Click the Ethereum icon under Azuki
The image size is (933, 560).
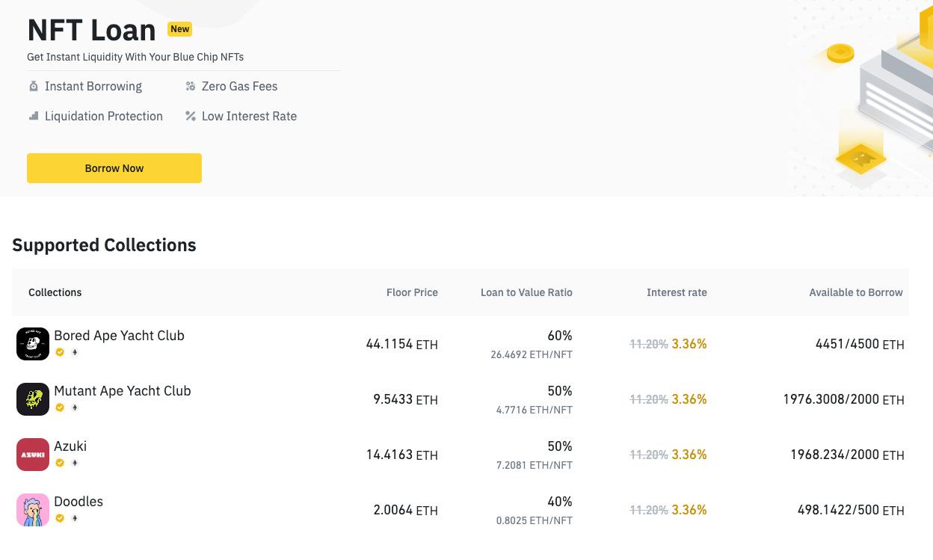74,463
